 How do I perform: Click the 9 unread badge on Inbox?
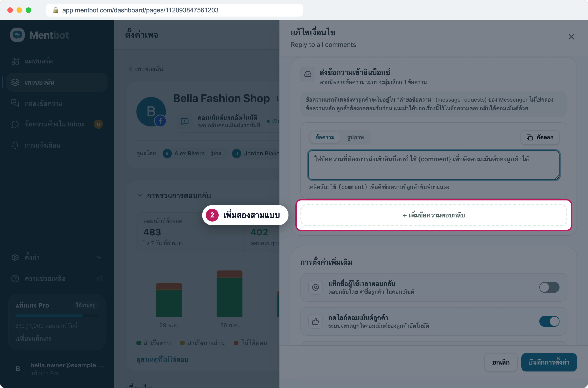(x=98, y=124)
